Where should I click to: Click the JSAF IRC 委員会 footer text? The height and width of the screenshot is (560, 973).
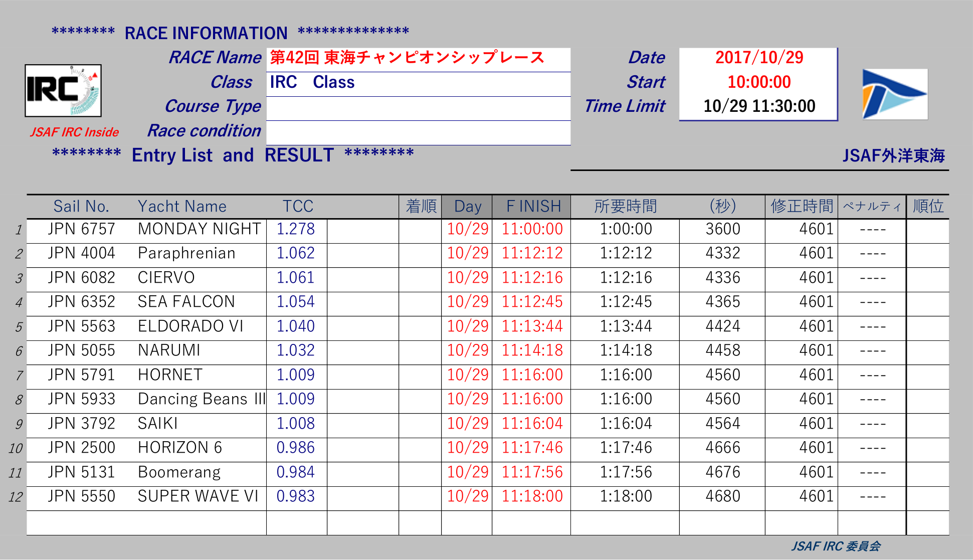pos(836,546)
